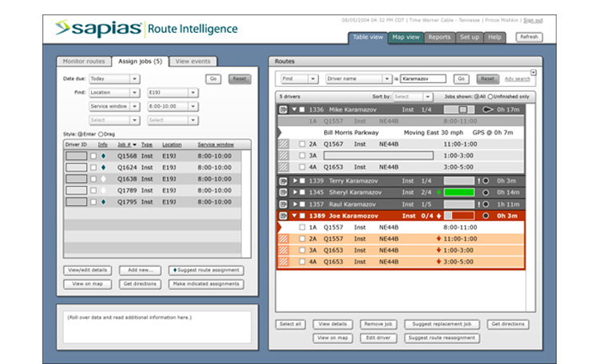Click the Adv search link

(518, 79)
